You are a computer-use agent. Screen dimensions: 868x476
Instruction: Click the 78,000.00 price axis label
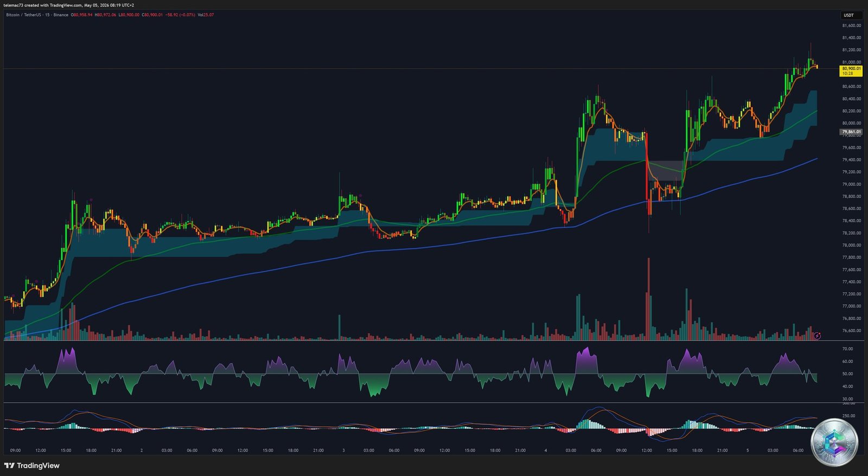[x=851, y=245]
